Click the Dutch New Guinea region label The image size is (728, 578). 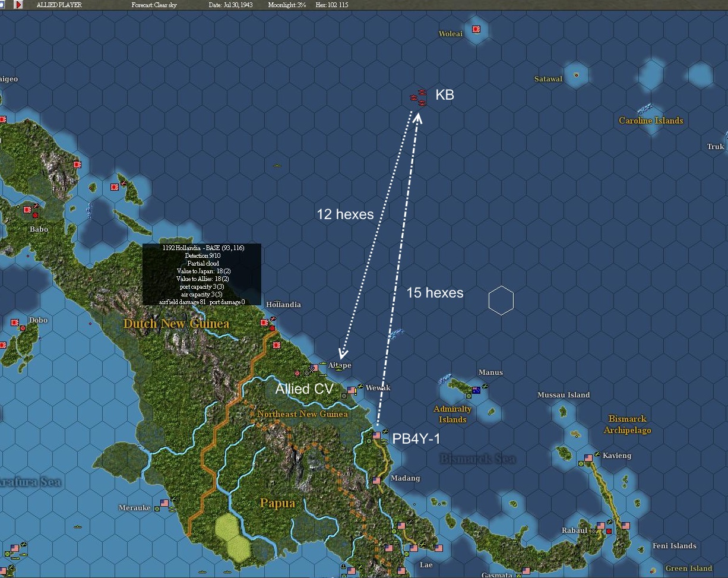(x=176, y=324)
